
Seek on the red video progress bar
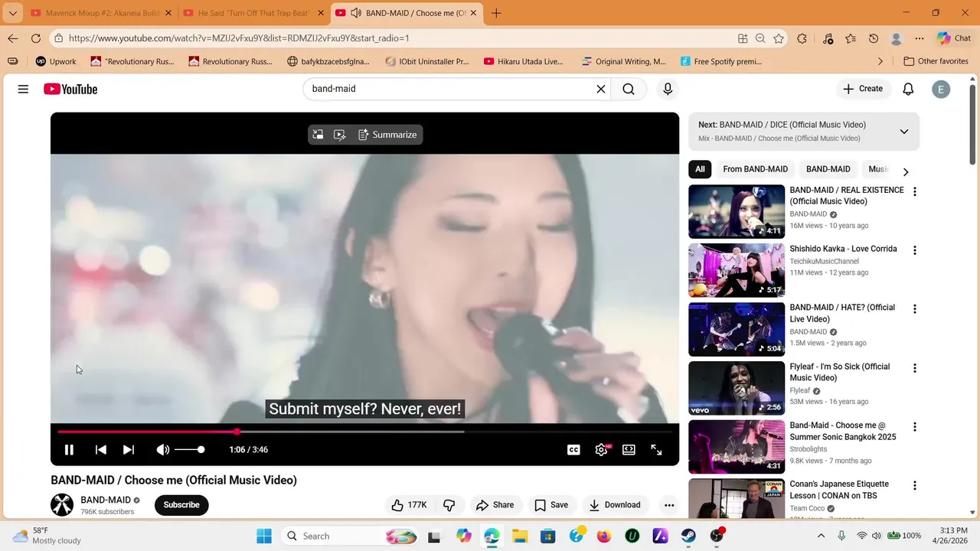(365, 432)
